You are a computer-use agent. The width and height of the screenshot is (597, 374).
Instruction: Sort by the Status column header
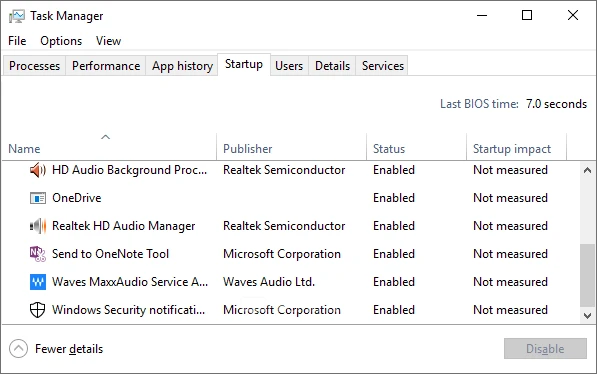pyautogui.click(x=417, y=147)
